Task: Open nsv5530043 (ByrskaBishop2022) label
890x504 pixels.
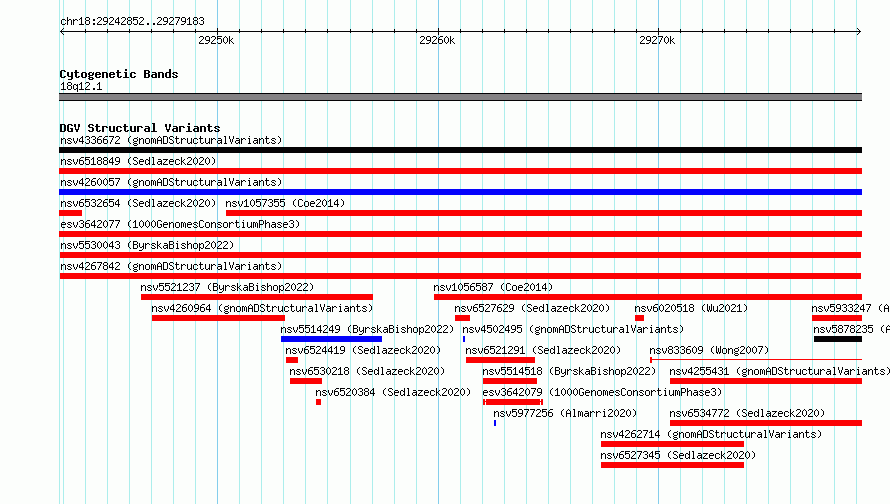Action: (147, 245)
